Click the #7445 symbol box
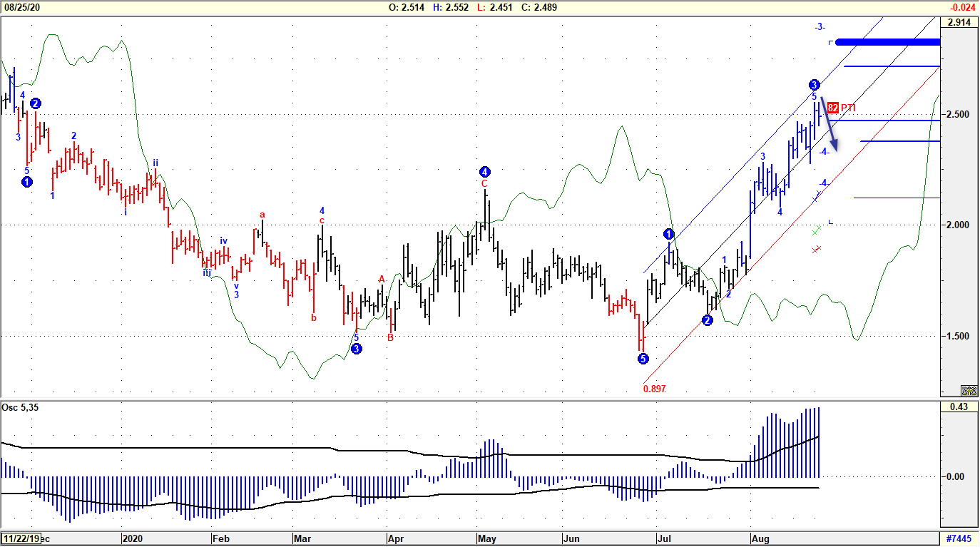 tap(959, 538)
